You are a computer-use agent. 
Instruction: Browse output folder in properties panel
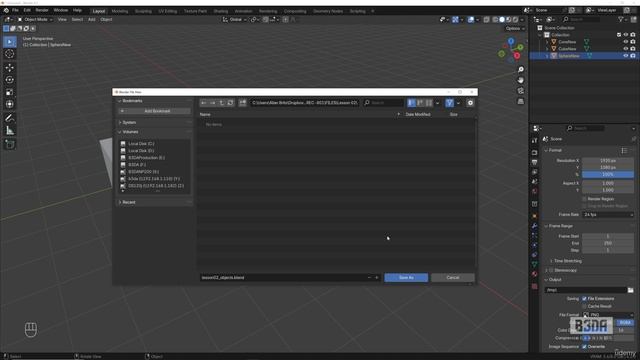(631, 290)
